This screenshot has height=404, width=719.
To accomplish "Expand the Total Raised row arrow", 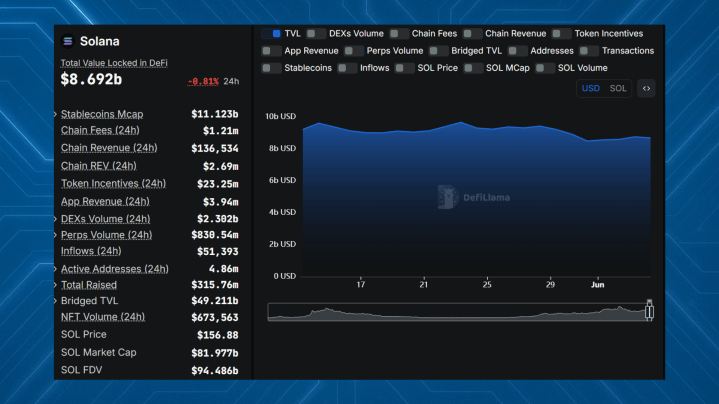I will pos(55,285).
